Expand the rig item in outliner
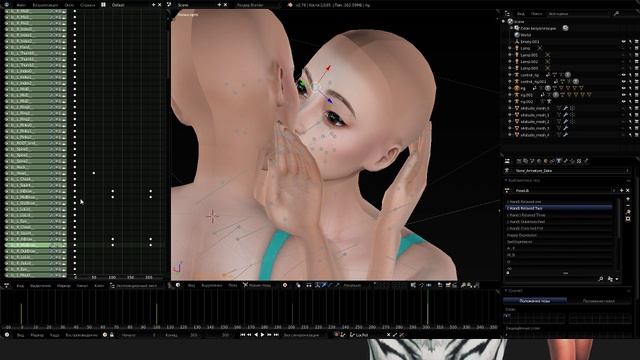Screen dimensions: 640x360 (510, 88)
